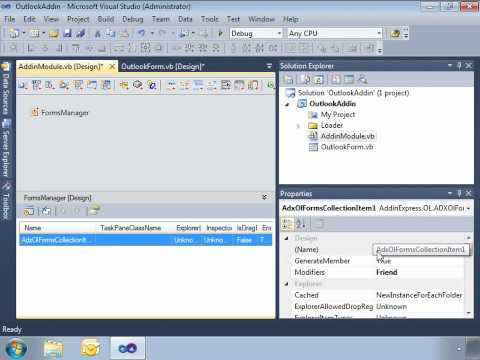Click View Class Diagram icon in Solution Explorer
The image size is (480, 360).
pyautogui.click(x=362, y=79)
